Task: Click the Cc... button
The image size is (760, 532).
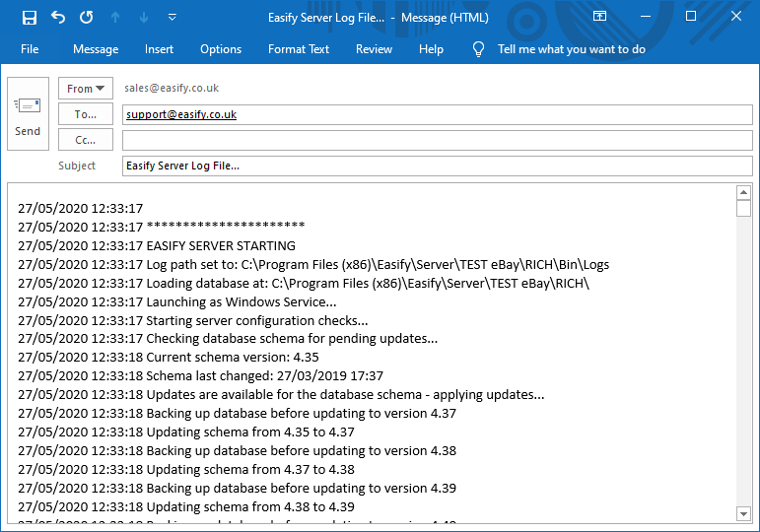Action: tap(86, 140)
